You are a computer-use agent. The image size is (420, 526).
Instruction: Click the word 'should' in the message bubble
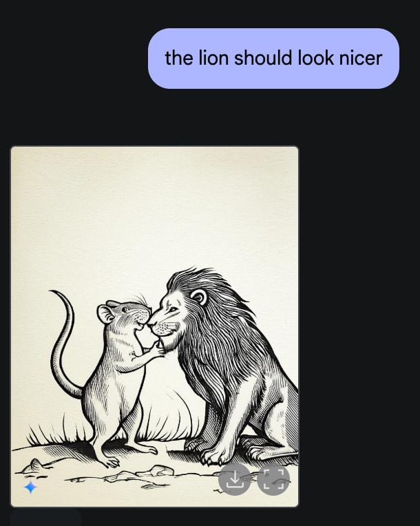click(263, 58)
